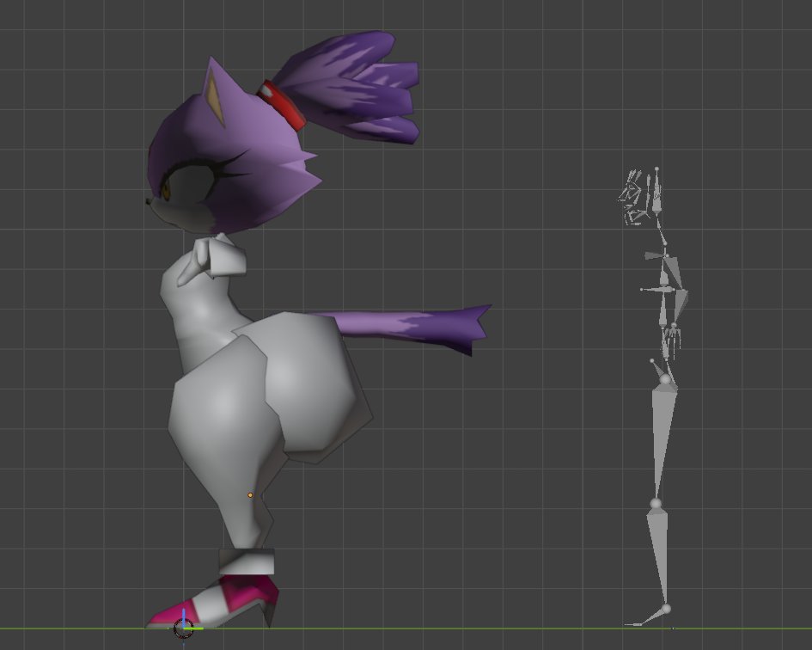Click the pink high-heeled shoe
Image resolution: width=812 pixels, height=650 pixels.
(x=215, y=601)
